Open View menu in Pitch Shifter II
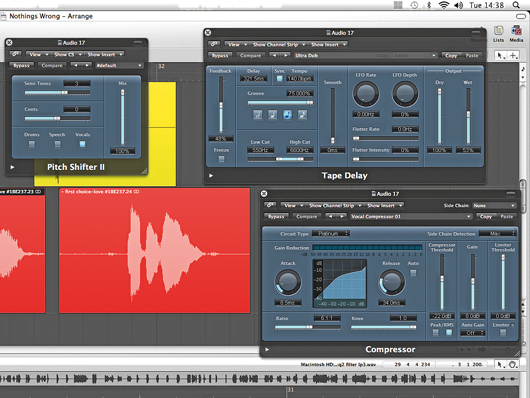 (x=38, y=54)
